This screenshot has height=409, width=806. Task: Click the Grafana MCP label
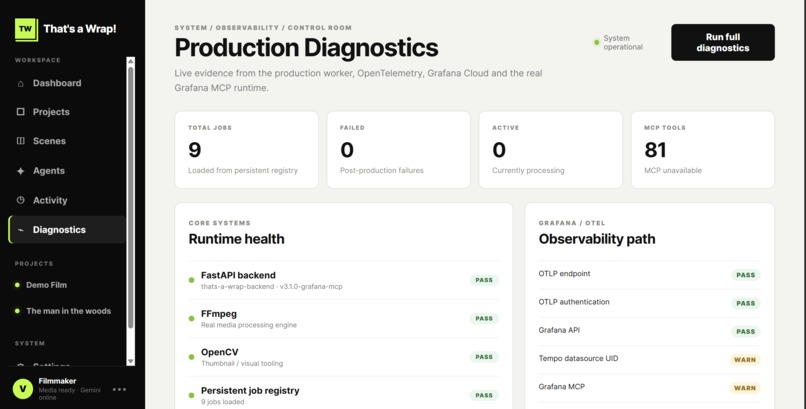point(562,386)
